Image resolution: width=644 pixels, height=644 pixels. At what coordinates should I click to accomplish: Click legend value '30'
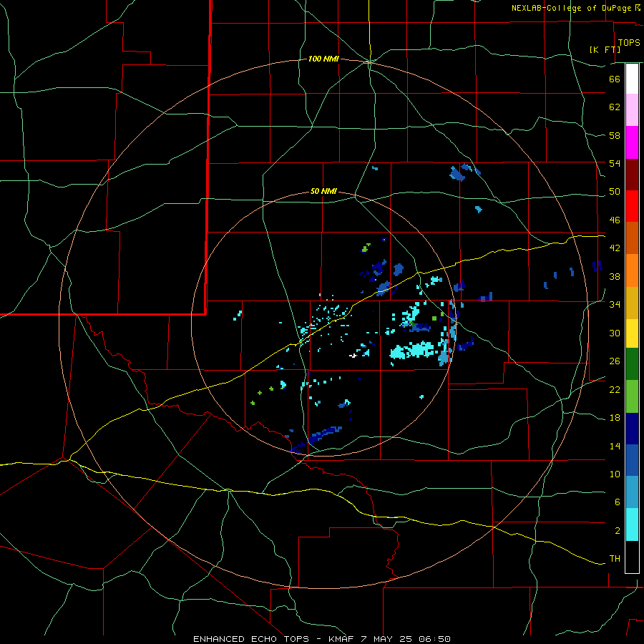(x=615, y=333)
